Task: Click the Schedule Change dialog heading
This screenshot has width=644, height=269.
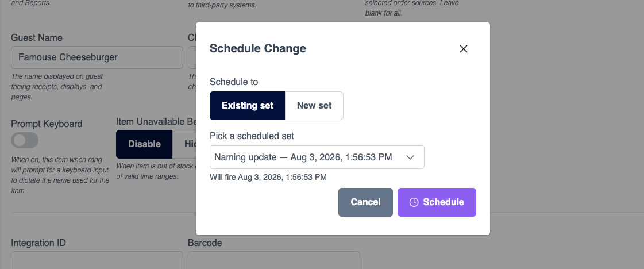Action: (x=257, y=48)
